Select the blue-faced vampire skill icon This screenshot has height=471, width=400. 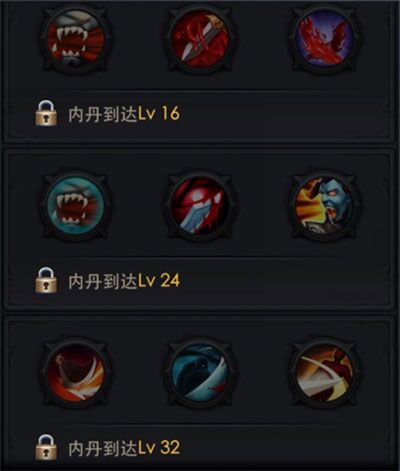tap(324, 206)
